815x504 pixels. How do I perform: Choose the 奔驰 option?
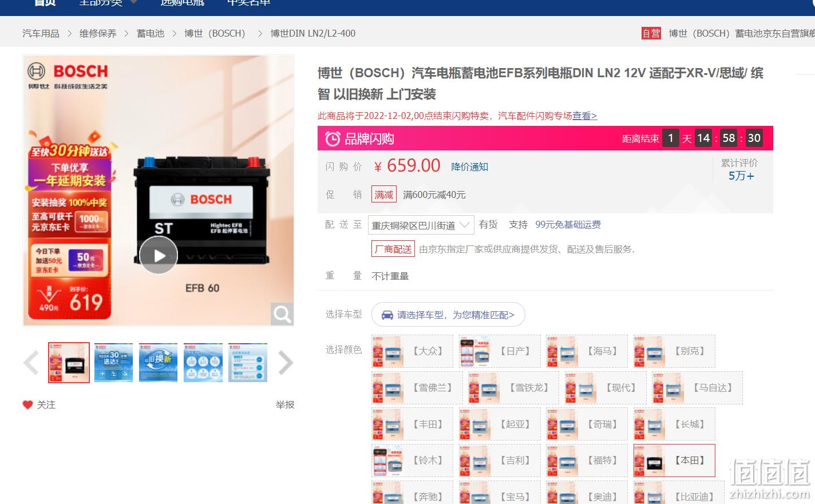click(x=412, y=493)
